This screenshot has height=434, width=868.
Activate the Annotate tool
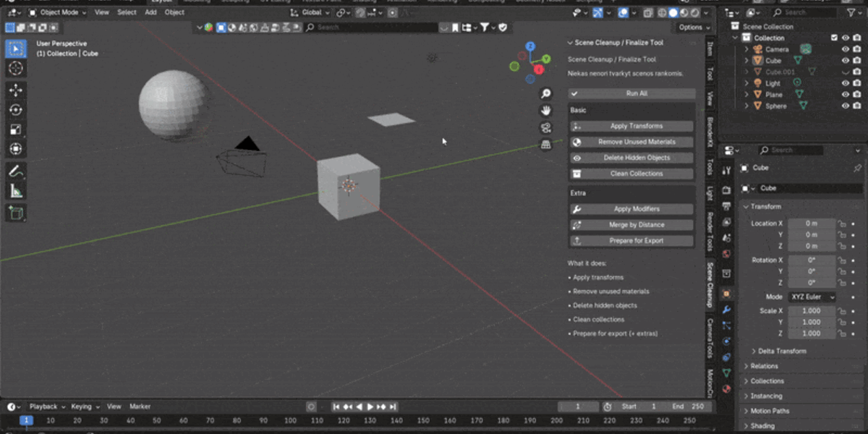(16, 171)
